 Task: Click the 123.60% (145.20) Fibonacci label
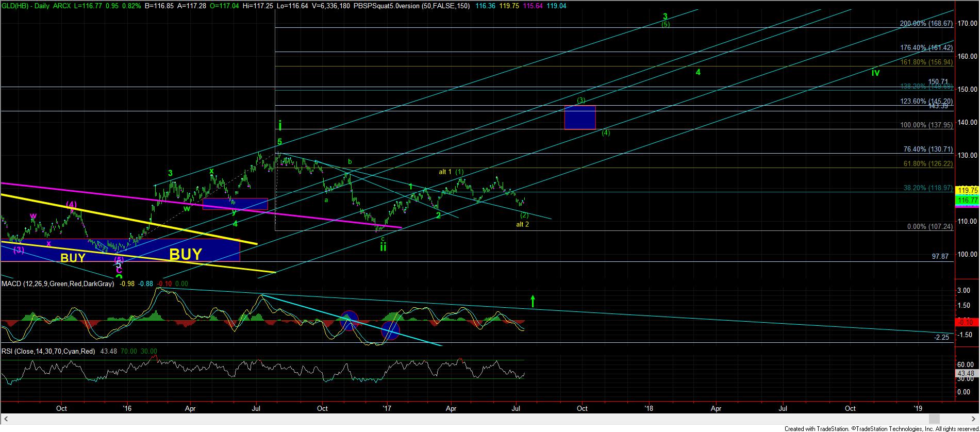(x=926, y=102)
